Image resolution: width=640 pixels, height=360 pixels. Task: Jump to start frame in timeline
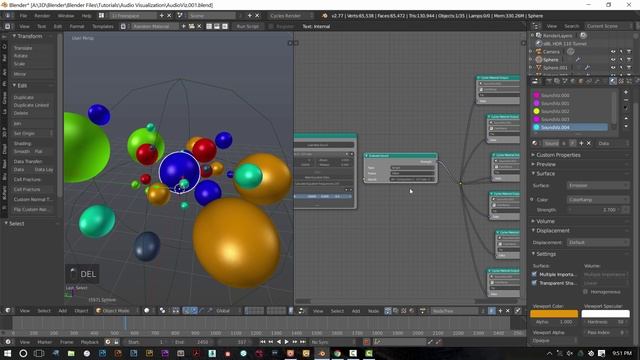[262, 342]
